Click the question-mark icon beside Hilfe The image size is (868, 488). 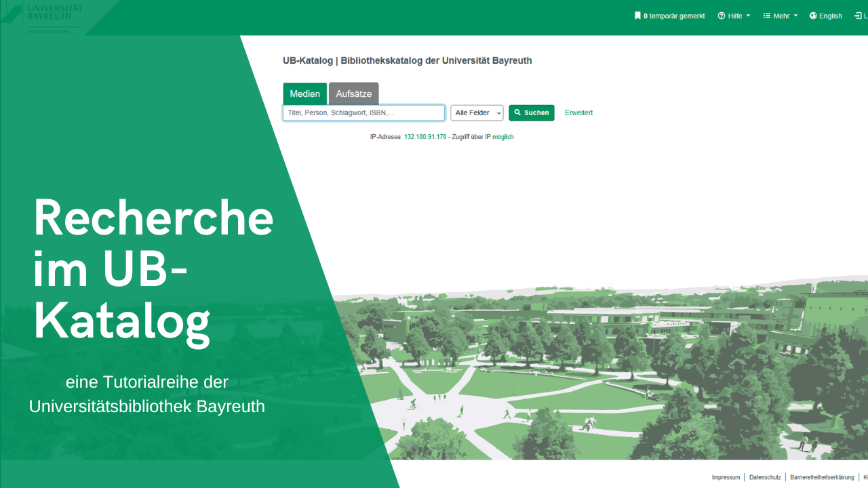[x=722, y=16]
